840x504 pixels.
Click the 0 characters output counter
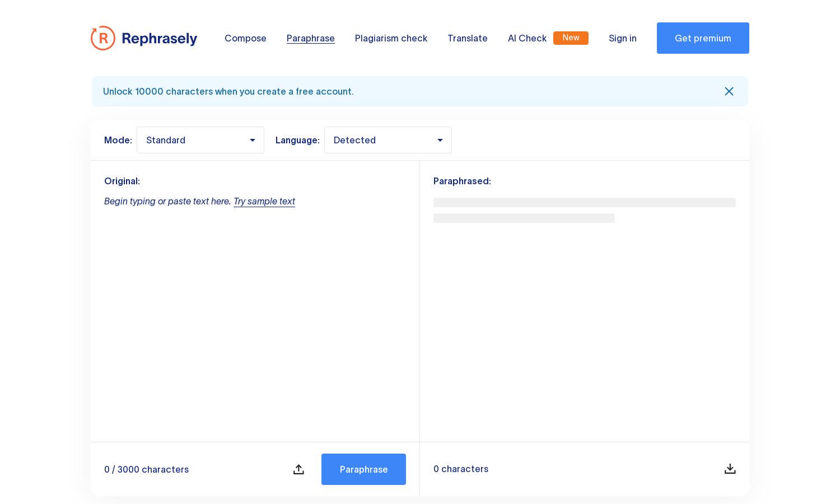(461, 469)
